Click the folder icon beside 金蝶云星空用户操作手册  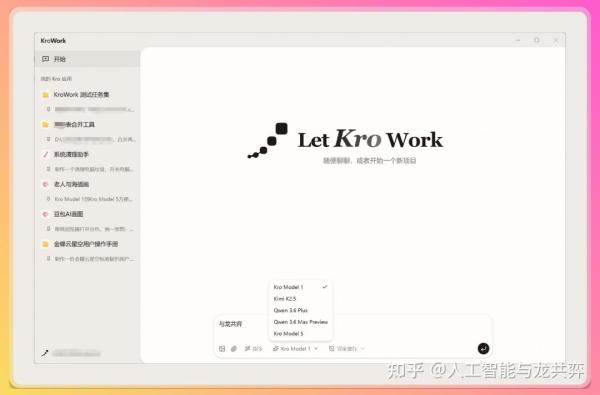(x=46, y=244)
